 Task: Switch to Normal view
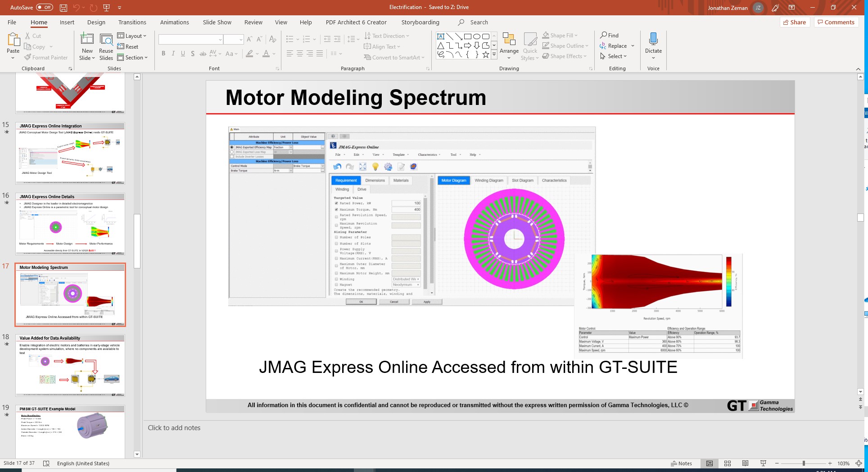(710, 463)
